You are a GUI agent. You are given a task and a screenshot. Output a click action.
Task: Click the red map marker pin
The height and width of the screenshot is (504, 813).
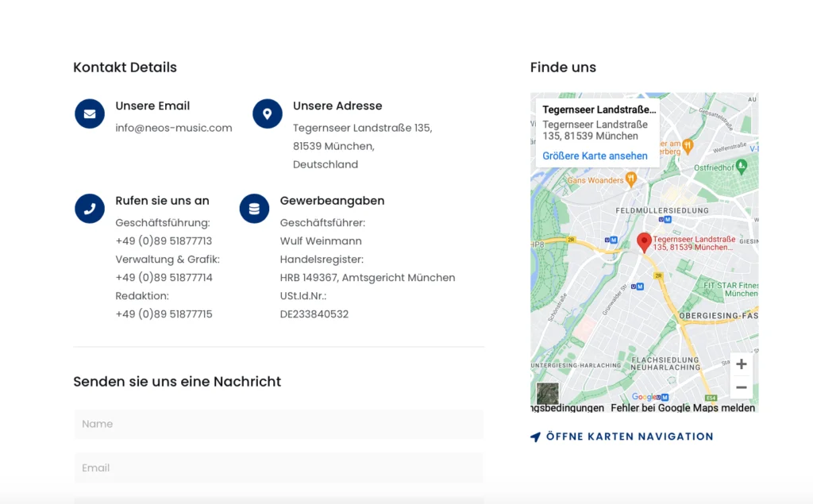645,242
